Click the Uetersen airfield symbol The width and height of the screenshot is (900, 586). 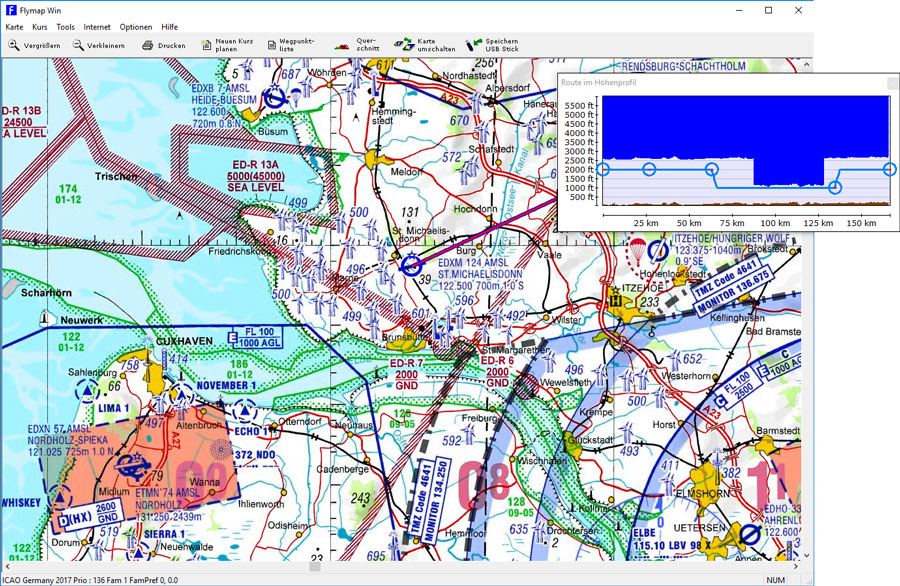pos(750,536)
